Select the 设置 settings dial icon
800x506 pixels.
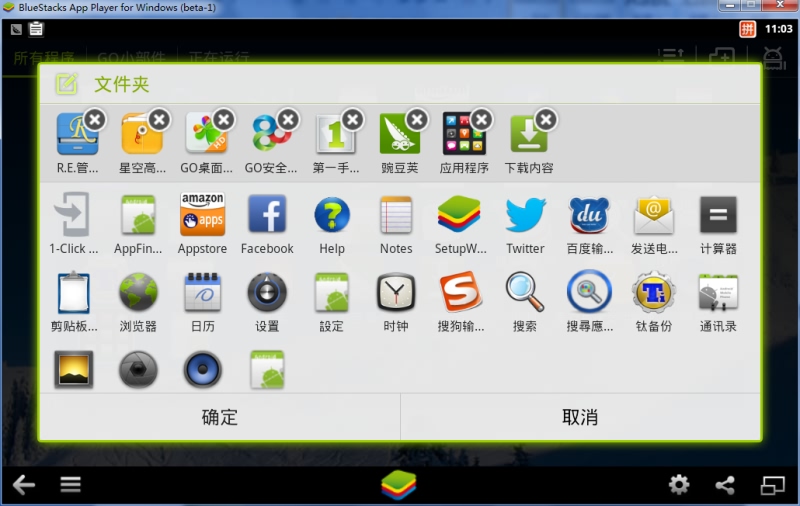tap(267, 292)
